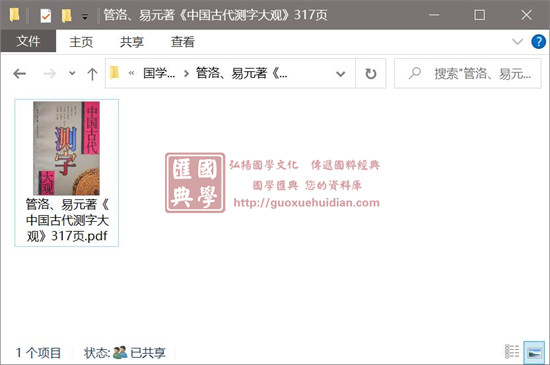Go up one folder level with up arrow

(92, 74)
